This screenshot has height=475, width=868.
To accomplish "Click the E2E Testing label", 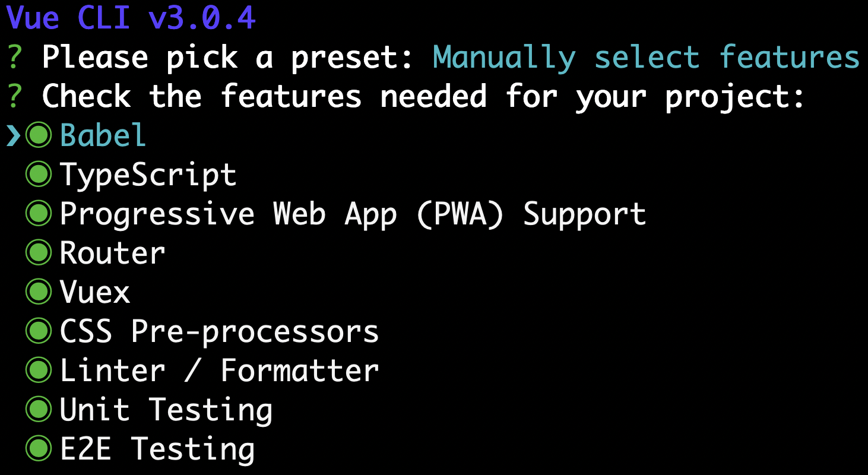I will pyautogui.click(x=157, y=449).
